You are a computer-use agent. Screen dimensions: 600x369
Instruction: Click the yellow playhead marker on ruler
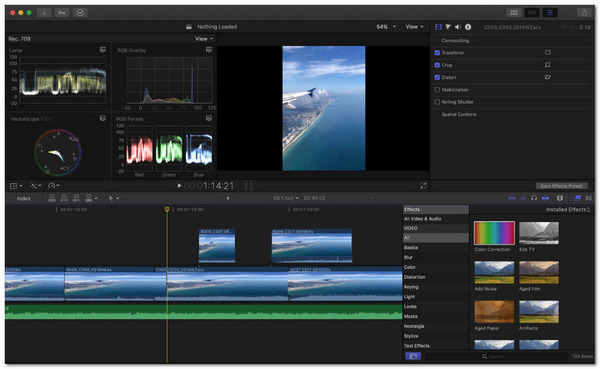[x=167, y=209]
